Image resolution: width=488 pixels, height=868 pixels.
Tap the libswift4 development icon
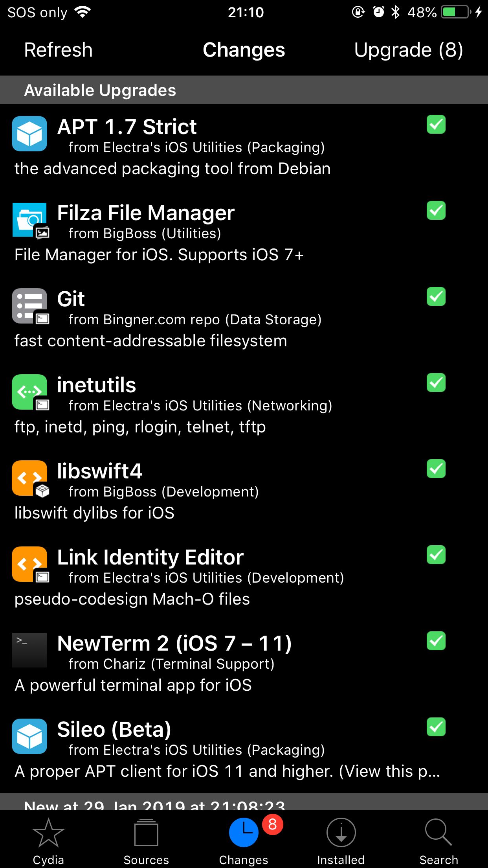[29, 478]
